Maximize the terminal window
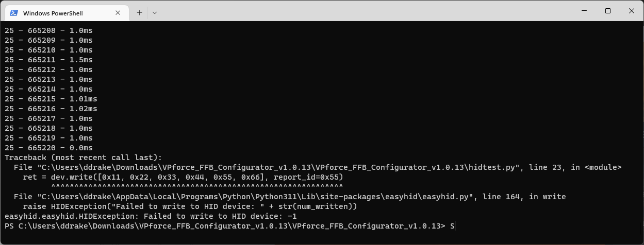 608,11
